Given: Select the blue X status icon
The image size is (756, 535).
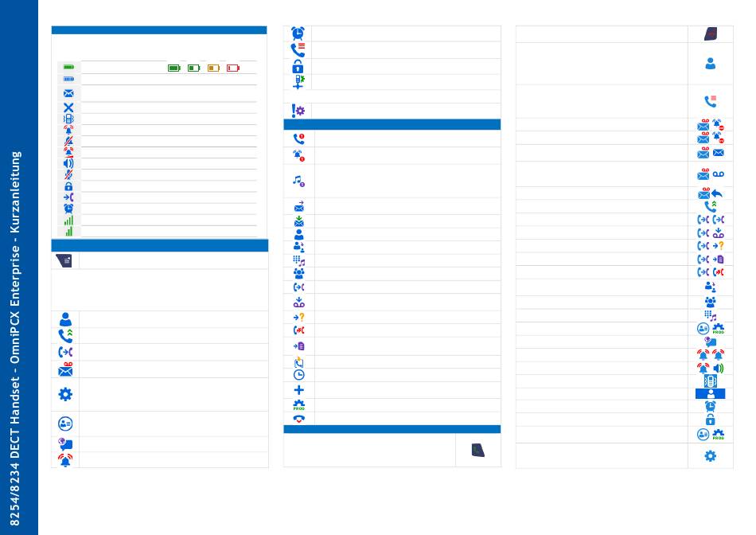Looking at the screenshot, I should click(x=68, y=107).
